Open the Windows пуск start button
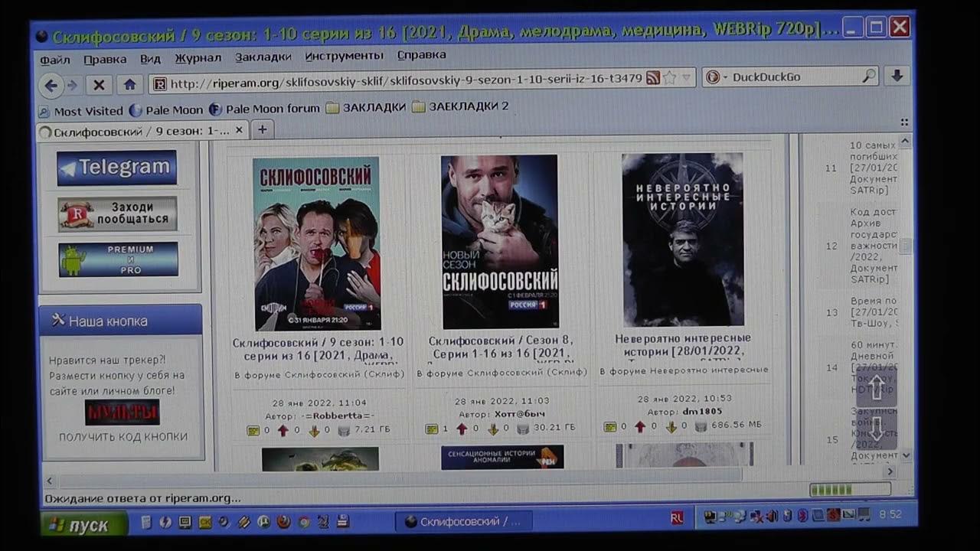This screenshot has width=980, height=551. click(84, 525)
